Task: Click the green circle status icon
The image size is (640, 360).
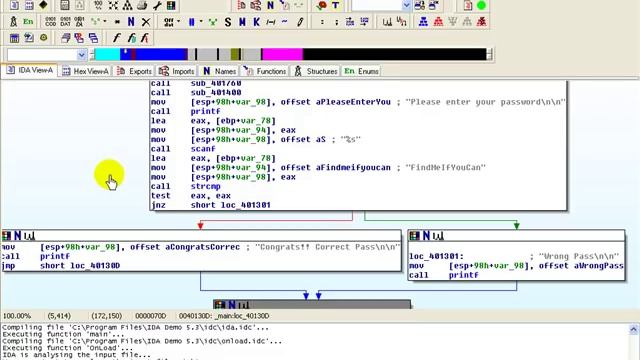Action: (482, 5)
